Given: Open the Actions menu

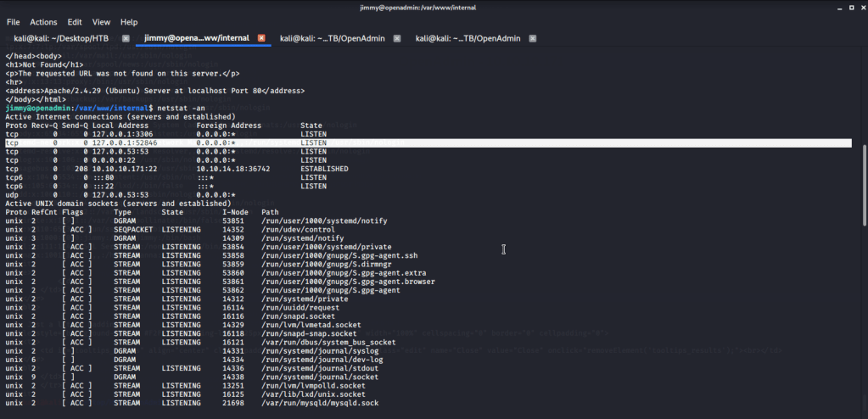Looking at the screenshot, I should [43, 21].
